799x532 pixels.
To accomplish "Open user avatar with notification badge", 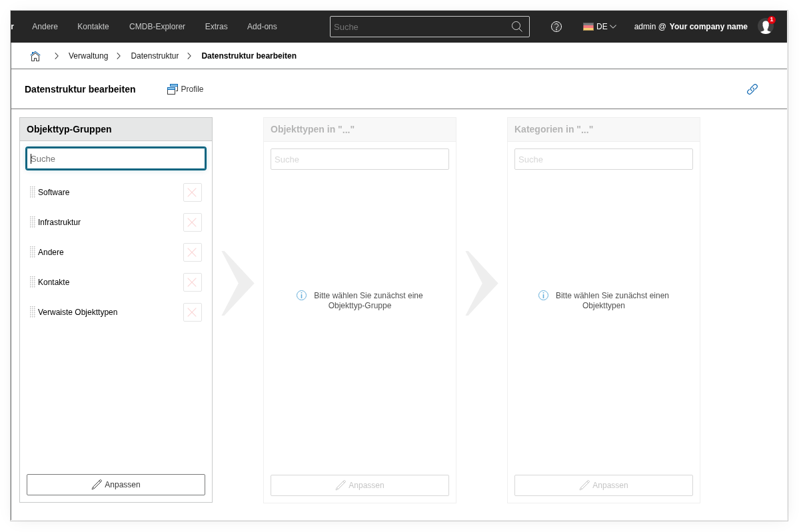I will pos(765,27).
